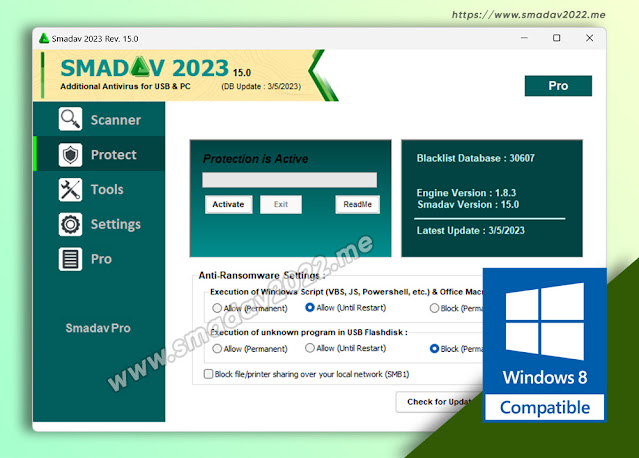Click the key input field under Protection is Active
The height and width of the screenshot is (458, 639).
289,180
